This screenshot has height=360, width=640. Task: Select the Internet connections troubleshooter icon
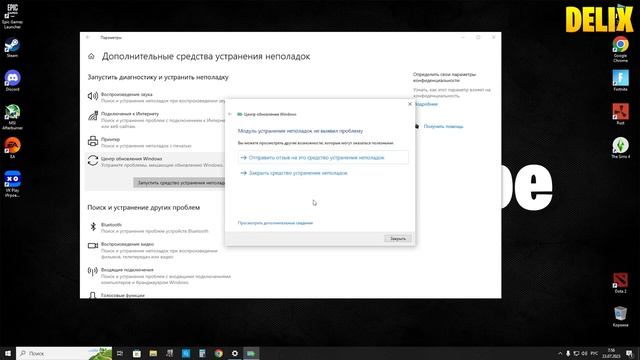click(93, 116)
